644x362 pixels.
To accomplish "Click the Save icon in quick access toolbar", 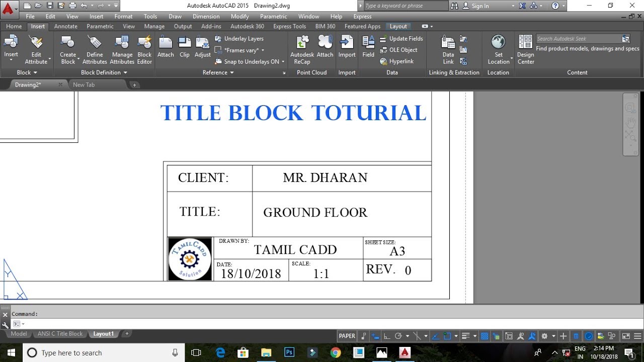I will (50, 6).
